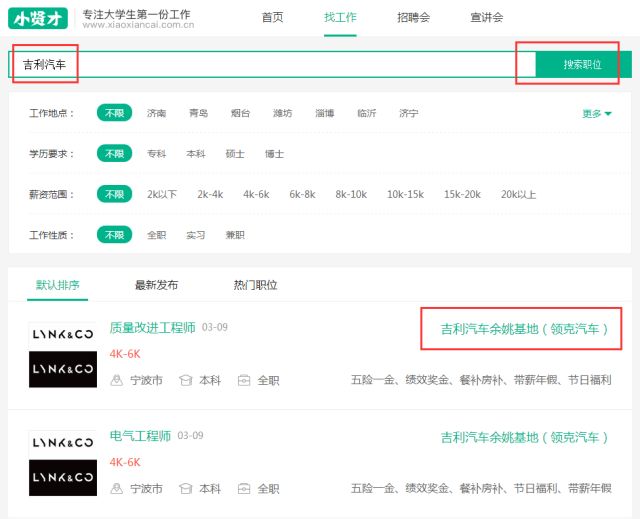
Task: Click briefcase icon in 电气工程师 row
Action: (x=244, y=489)
